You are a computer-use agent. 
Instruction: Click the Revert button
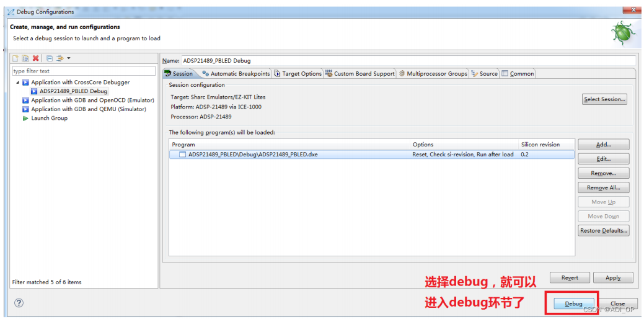570,277
